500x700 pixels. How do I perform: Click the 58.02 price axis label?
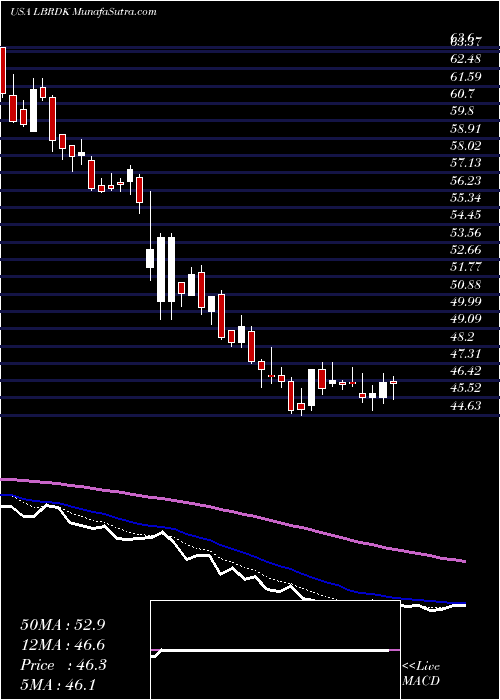[465, 146]
